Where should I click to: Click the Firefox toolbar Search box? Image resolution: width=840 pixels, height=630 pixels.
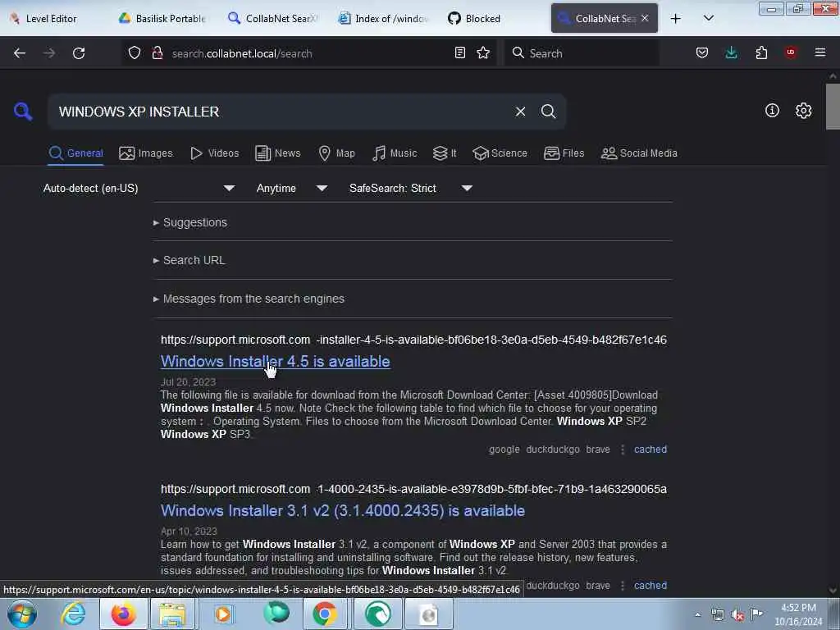pyautogui.click(x=582, y=53)
